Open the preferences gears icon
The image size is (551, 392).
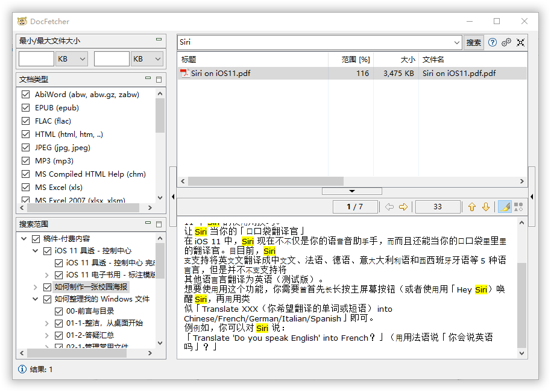(506, 42)
